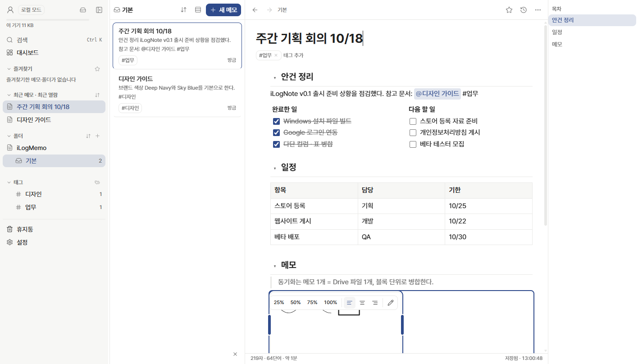This screenshot has width=638, height=364.
Task: Click sort icon next to 최근 메모
Action: (97, 95)
